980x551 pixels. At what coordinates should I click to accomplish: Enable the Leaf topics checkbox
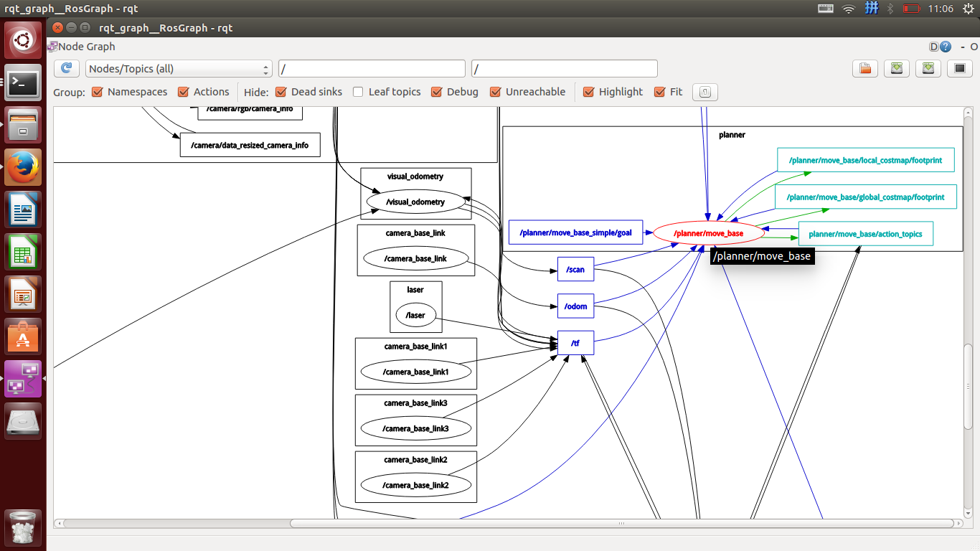[359, 92]
